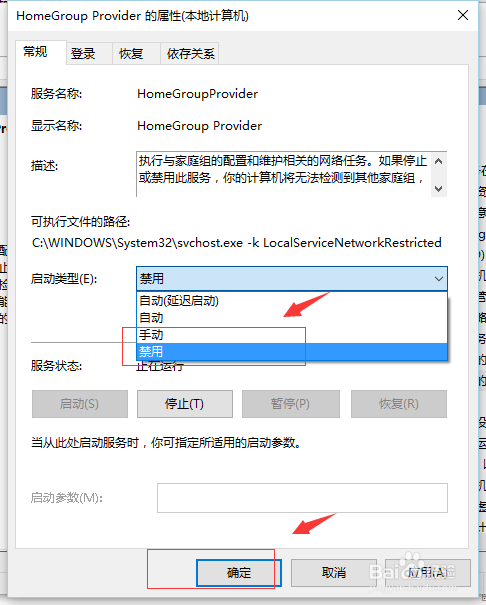
Task: Click the disabled 启动(S) button
Action: click(80, 404)
